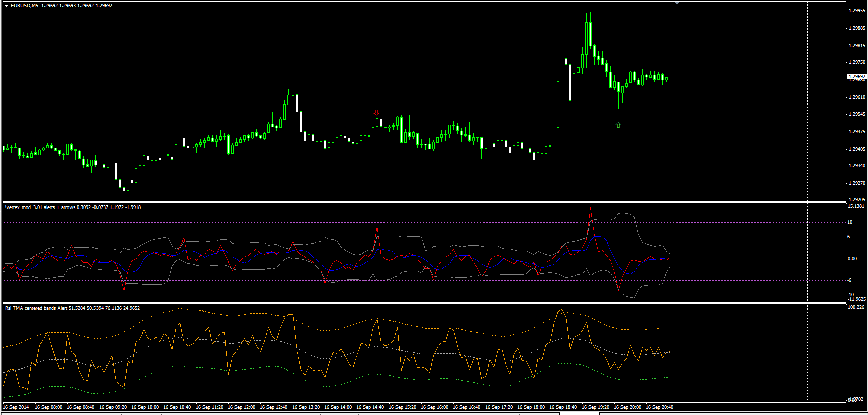This screenshot has width=868, height=415.
Task: Click the 1.29885 price scale label
Action: click(x=857, y=28)
